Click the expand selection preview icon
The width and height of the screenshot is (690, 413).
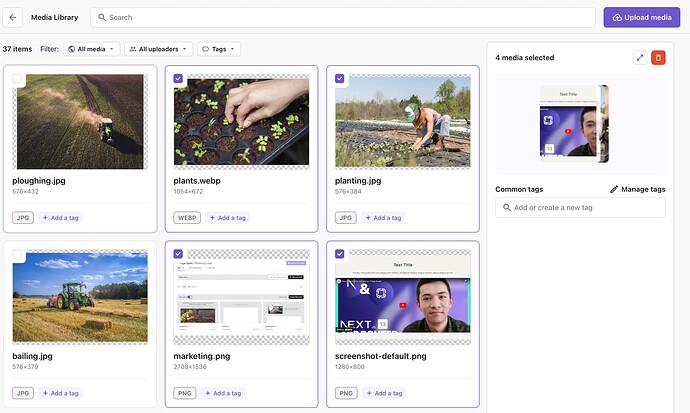click(x=640, y=58)
